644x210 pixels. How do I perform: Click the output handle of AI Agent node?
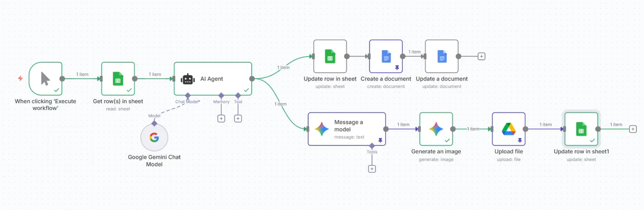252,79
